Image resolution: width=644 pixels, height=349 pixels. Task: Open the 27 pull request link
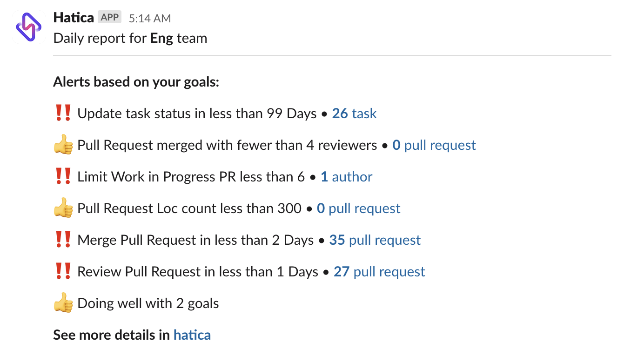380,272
